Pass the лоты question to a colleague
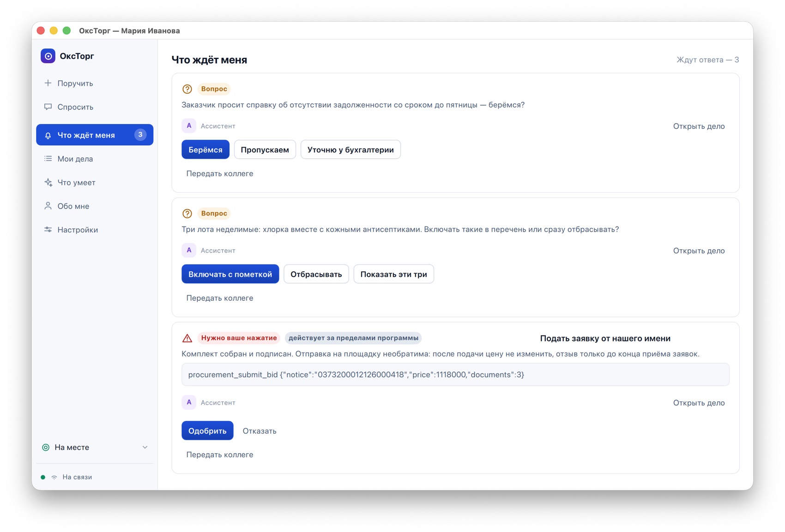The height and width of the screenshot is (532, 785). pos(220,298)
